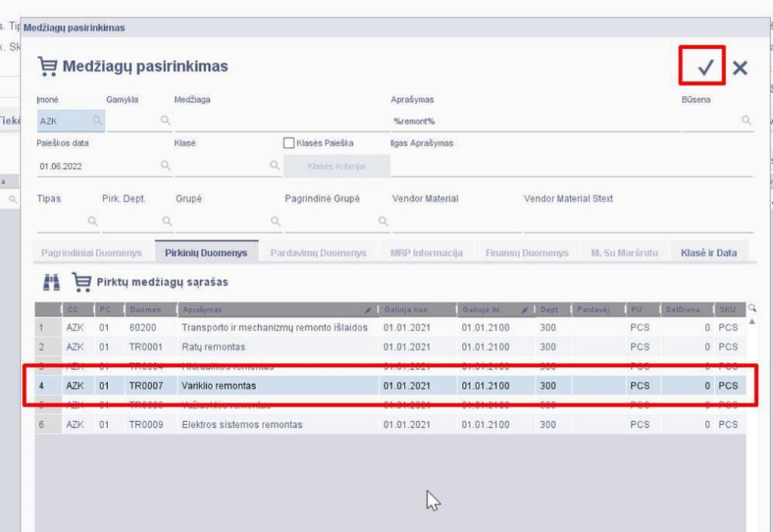Open the Pirk. Dept. field lookup
The height and width of the screenshot is (532, 773).
166,221
